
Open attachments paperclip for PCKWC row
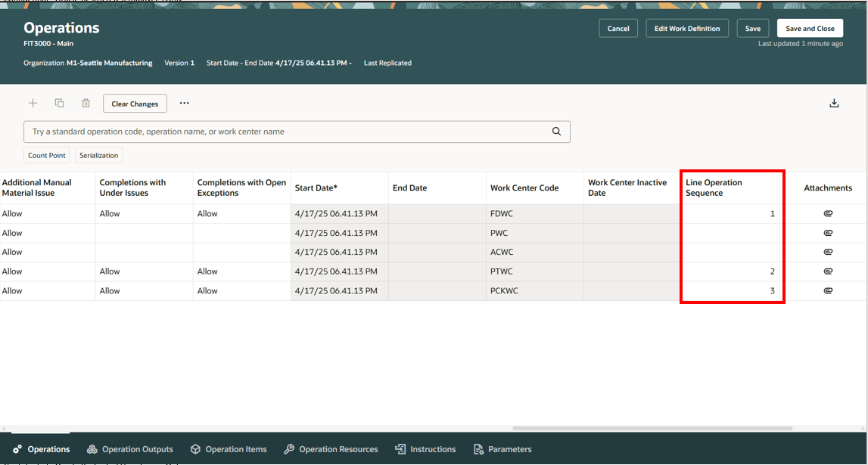(x=828, y=291)
